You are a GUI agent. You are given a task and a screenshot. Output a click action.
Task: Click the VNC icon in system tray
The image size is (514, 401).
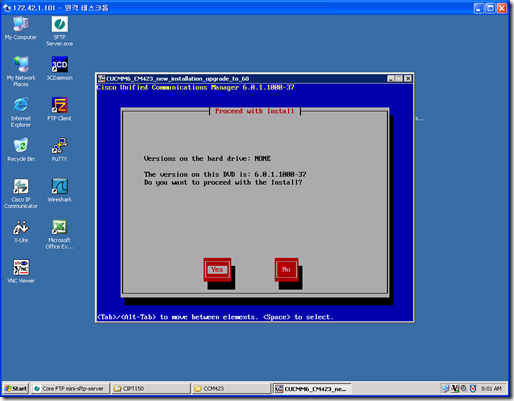click(x=455, y=388)
